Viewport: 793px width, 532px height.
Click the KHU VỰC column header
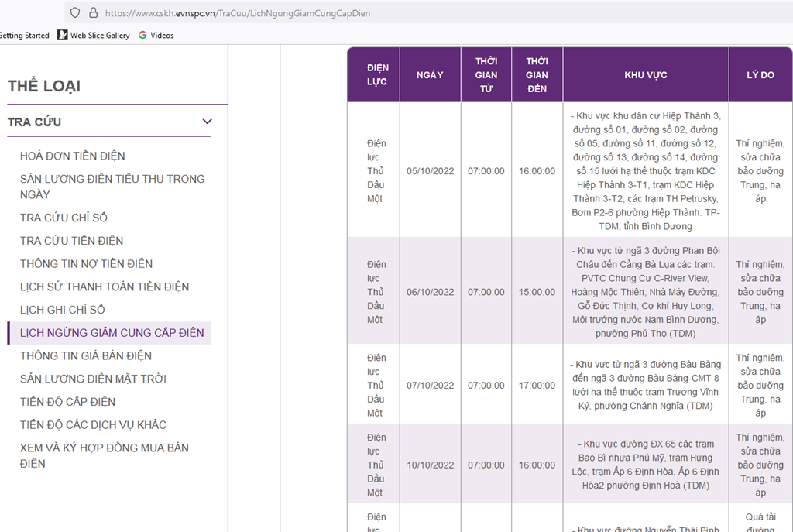tap(645, 75)
